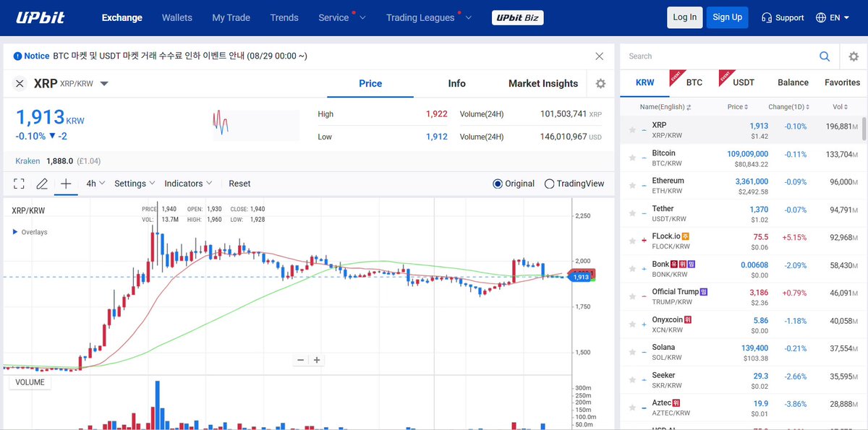This screenshot has width=868, height=430.
Task: Click the Log In button
Action: pos(684,17)
